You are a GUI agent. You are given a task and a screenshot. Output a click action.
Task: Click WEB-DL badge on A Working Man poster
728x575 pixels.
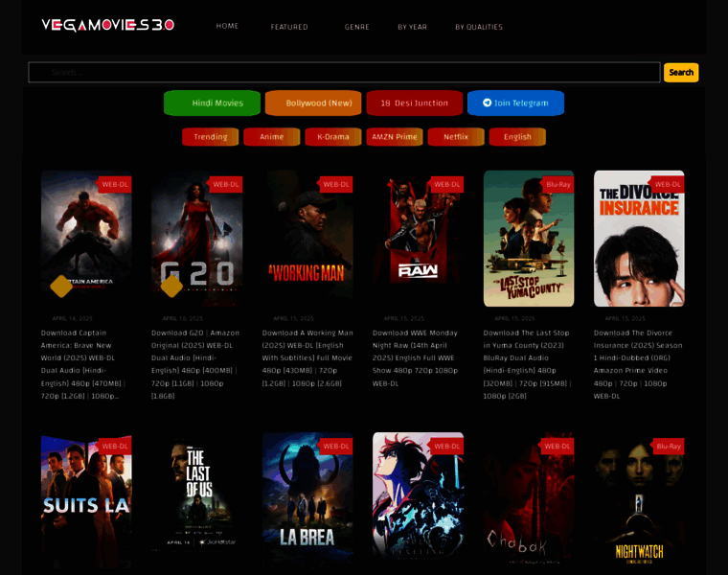[336, 184]
